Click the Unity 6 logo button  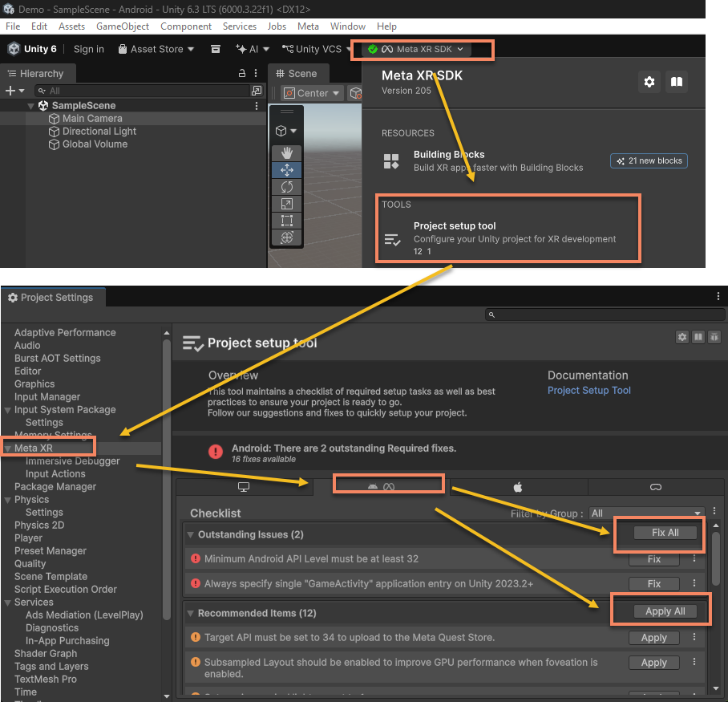pos(33,49)
